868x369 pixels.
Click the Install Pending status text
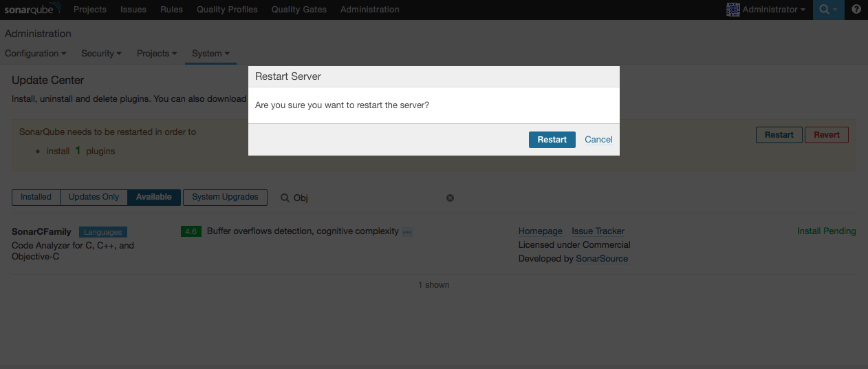click(827, 231)
